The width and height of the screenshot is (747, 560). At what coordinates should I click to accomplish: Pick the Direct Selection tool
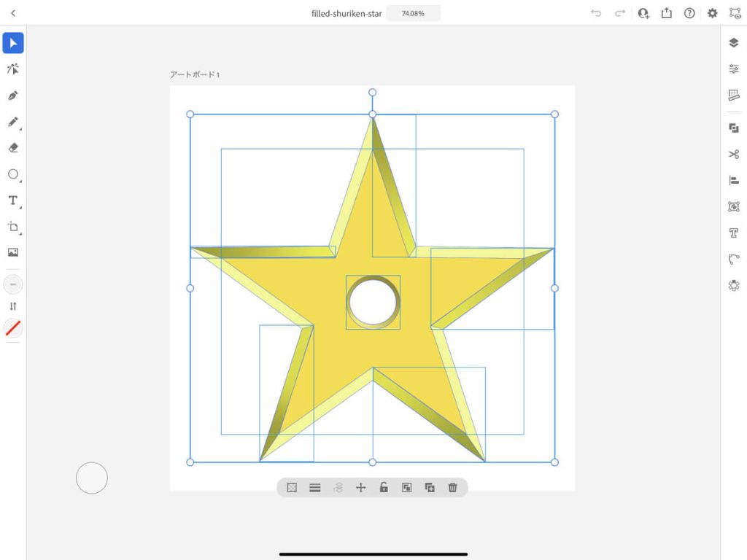[13, 69]
